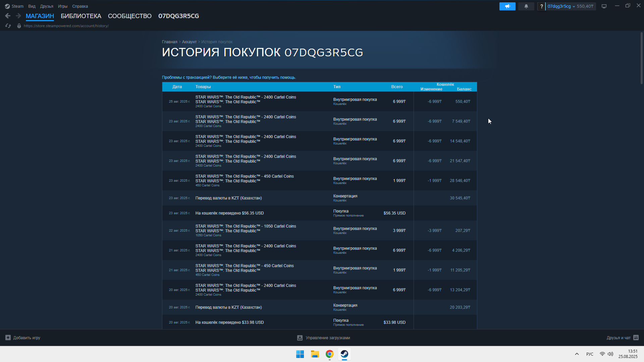
Task: Select 20 авг. Перевод валюты в KZT row
Action: (319, 307)
